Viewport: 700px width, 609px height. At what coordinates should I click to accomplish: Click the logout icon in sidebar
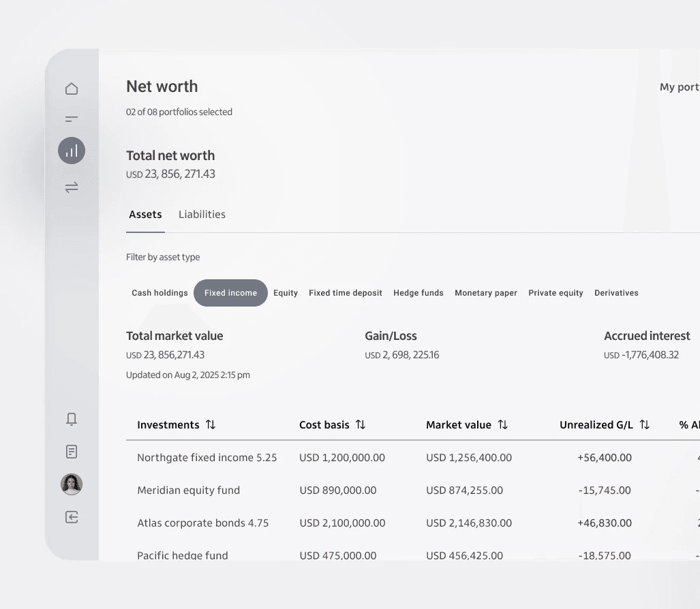[72, 517]
